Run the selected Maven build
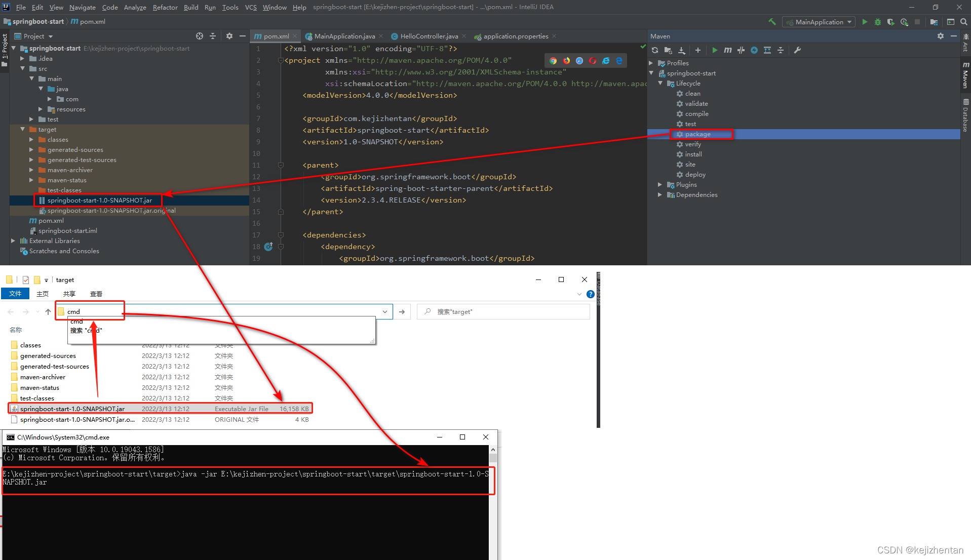This screenshot has height=560, width=971. pyautogui.click(x=715, y=50)
